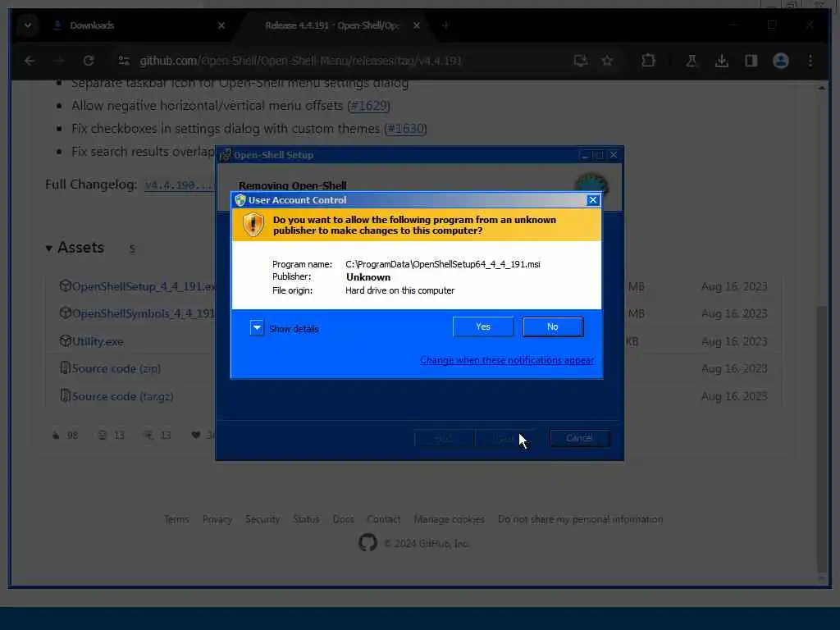The height and width of the screenshot is (630, 840).
Task: Download Source code (tar.gz)
Action: pyautogui.click(x=123, y=396)
